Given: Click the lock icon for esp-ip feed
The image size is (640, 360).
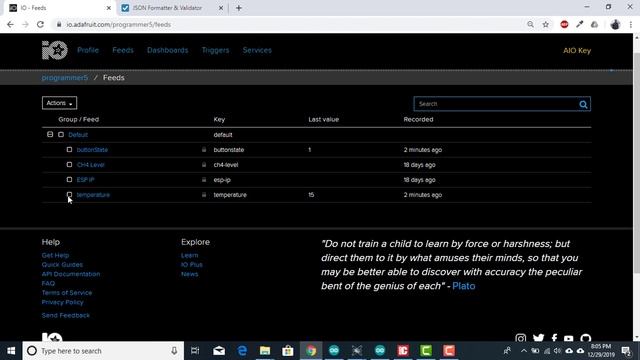Looking at the screenshot, I should pos(204,180).
